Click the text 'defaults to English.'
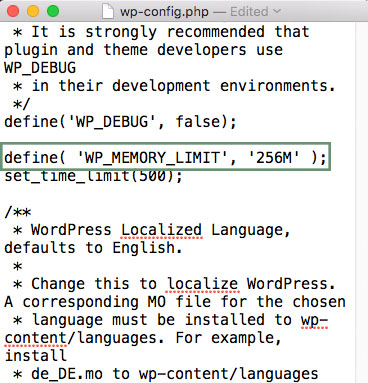 coord(93,248)
